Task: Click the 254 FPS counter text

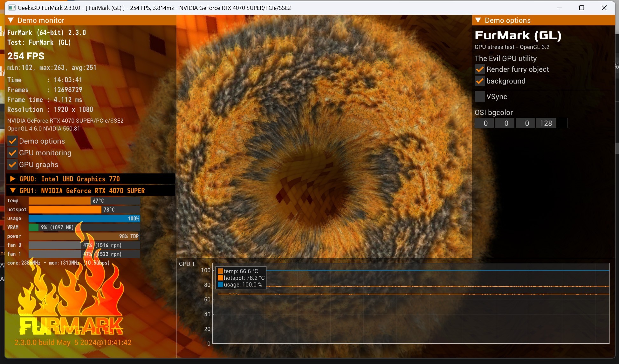Action: click(x=26, y=56)
